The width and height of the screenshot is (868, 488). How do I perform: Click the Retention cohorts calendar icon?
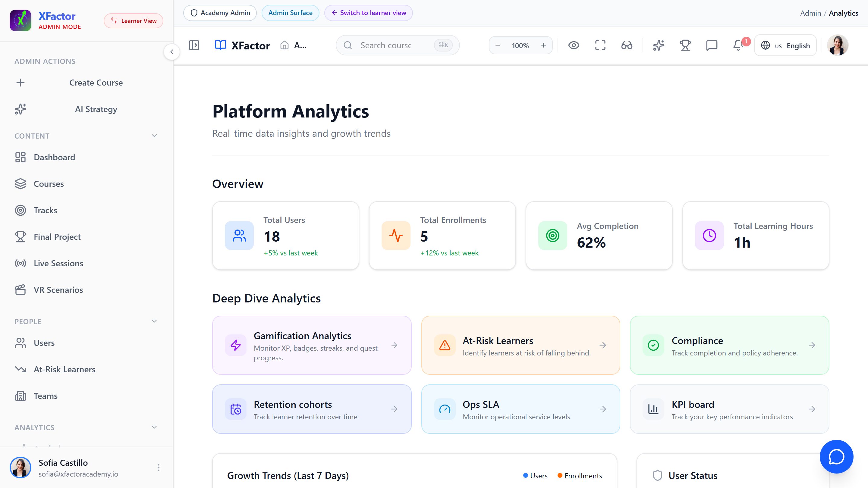(236, 409)
